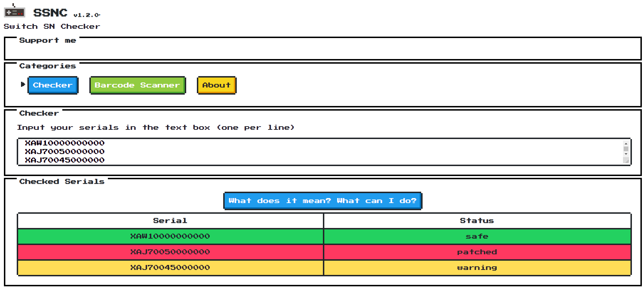
Task: Open the Barcode Scanner category
Action: pos(137,85)
